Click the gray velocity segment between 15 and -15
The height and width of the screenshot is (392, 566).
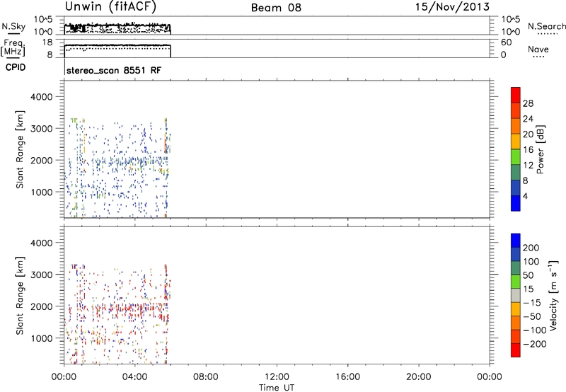(x=516, y=296)
